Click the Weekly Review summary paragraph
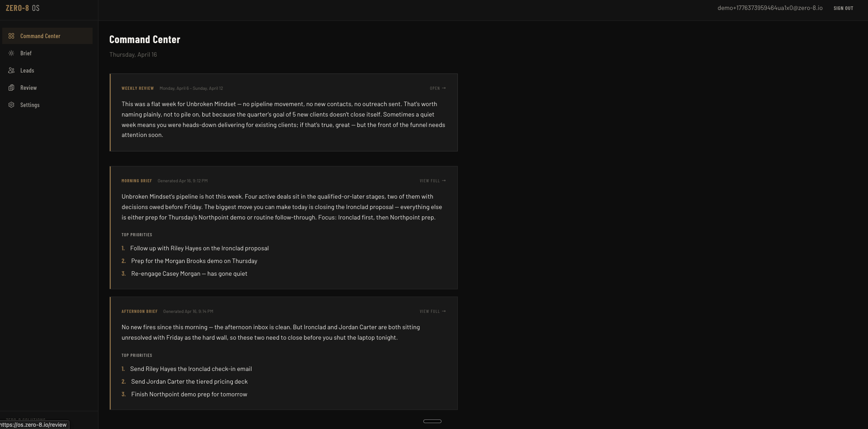Screen dimensions: 868x429 coord(283,119)
